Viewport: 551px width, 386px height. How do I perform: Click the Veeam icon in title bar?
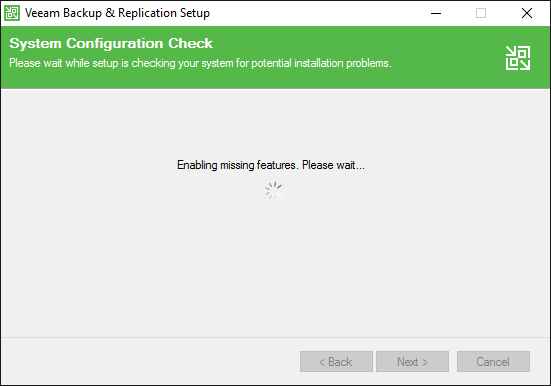pos(12,13)
